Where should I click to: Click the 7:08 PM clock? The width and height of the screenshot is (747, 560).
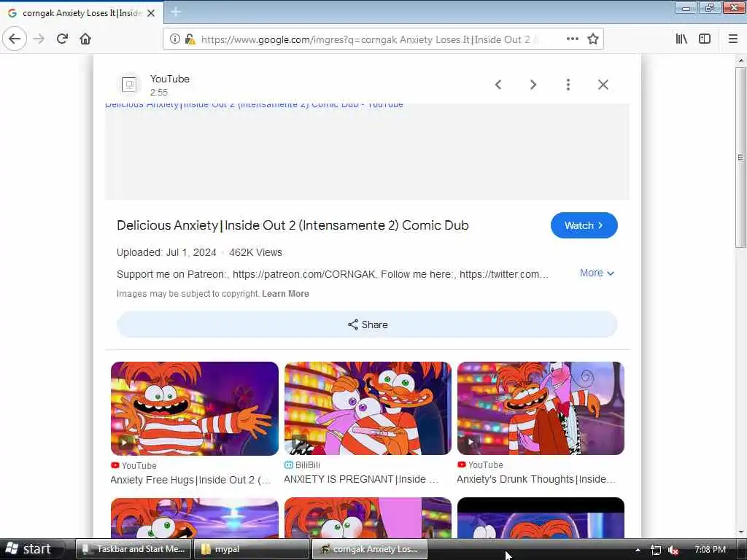coord(711,550)
